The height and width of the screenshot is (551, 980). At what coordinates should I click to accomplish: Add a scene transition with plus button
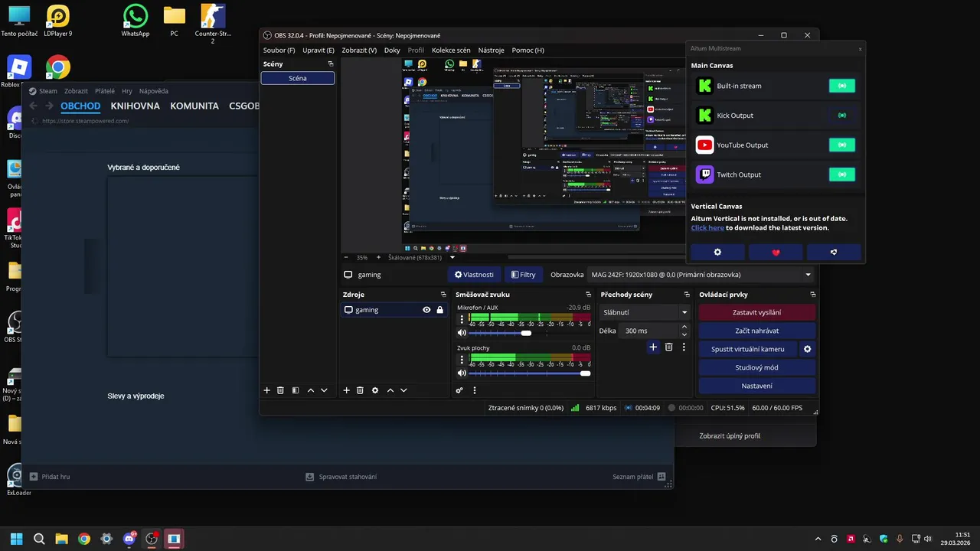[x=653, y=347]
